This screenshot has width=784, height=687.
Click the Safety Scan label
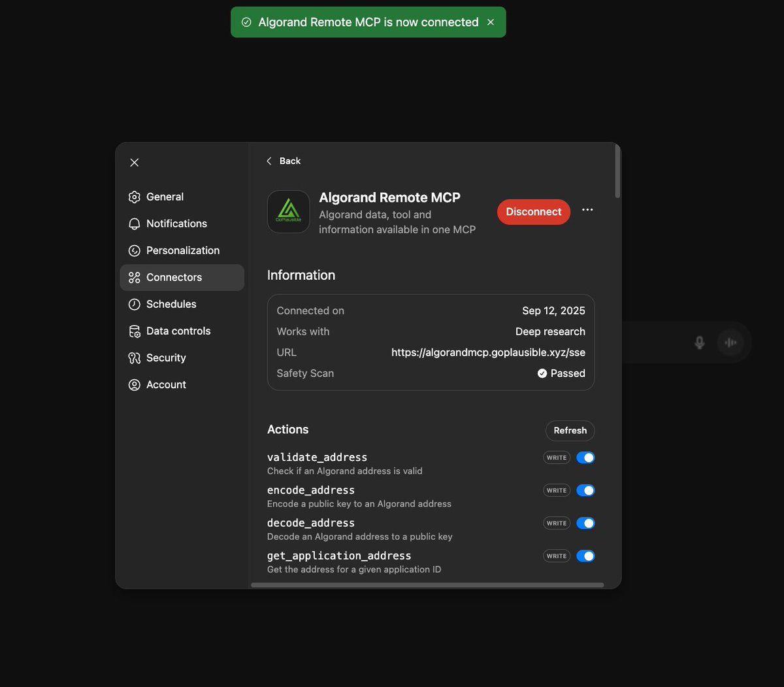point(305,373)
